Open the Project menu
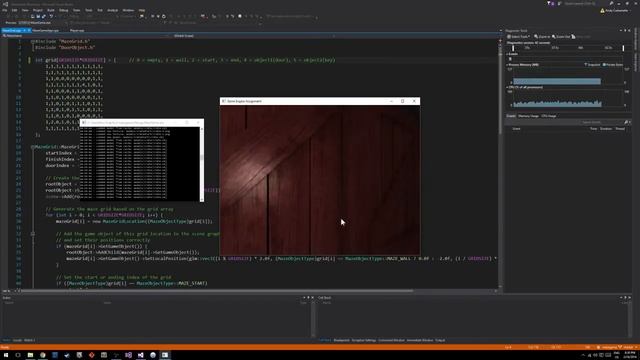 (x=38, y=10)
